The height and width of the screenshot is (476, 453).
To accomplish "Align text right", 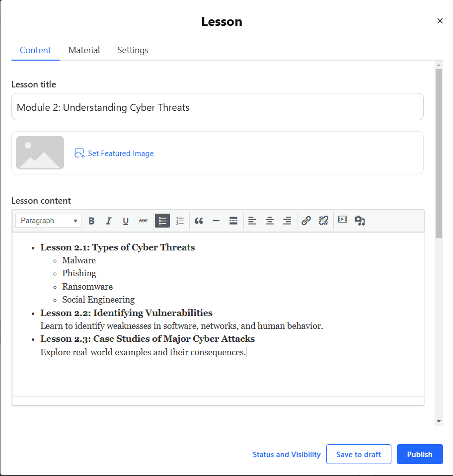I will pyautogui.click(x=287, y=221).
